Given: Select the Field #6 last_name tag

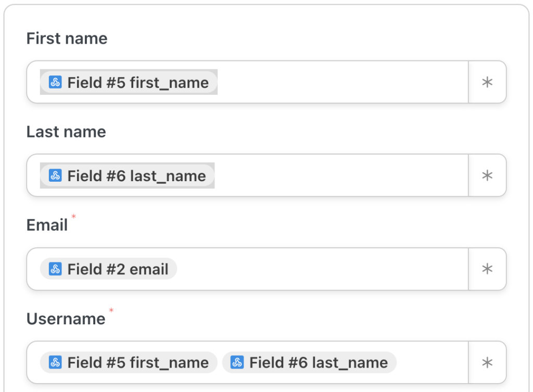Looking at the screenshot, I should 126,175.
